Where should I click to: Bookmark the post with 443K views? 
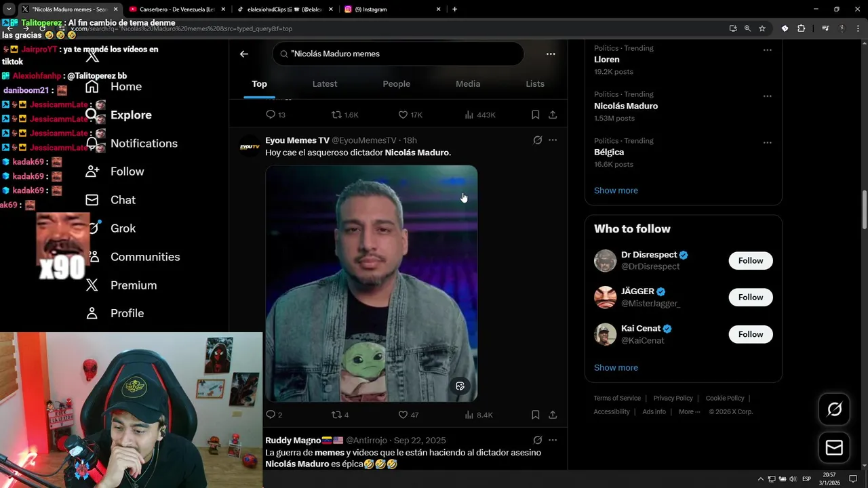(536, 115)
